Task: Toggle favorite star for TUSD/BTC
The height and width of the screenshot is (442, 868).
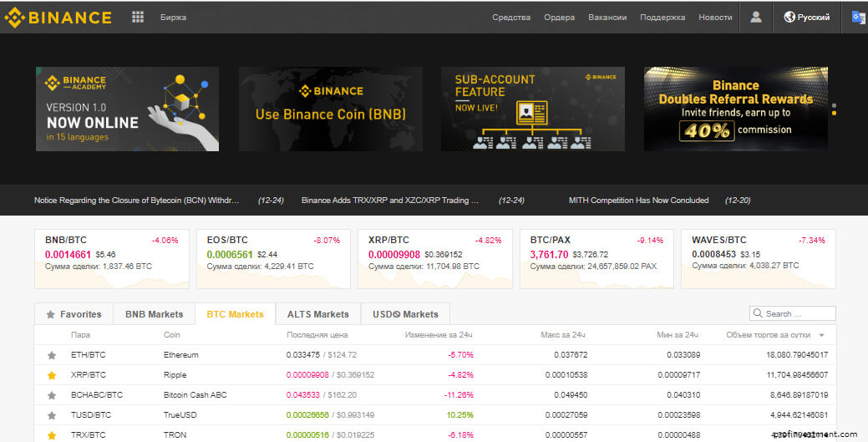Action: click(x=52, y=415)
